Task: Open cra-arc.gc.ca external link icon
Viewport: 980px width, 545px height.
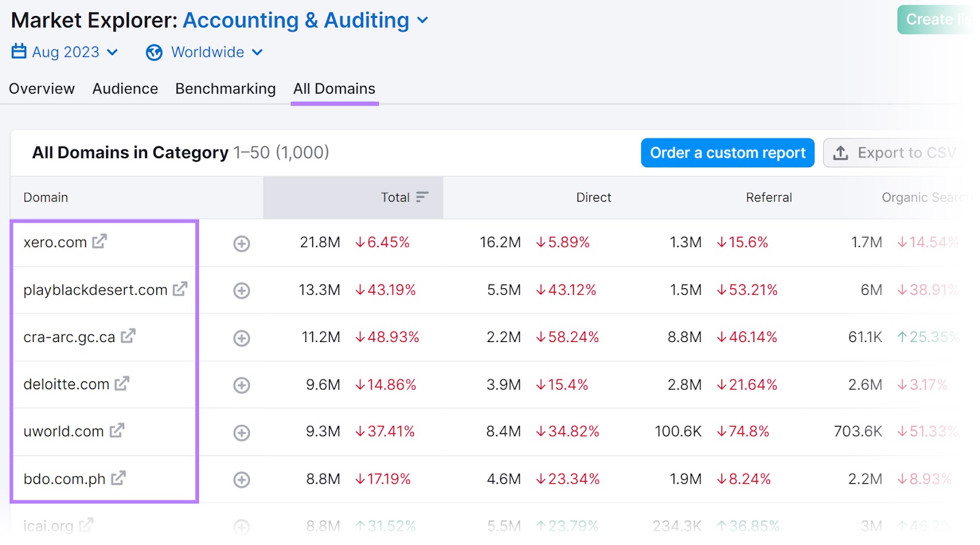Action: (x=128, y=336)
